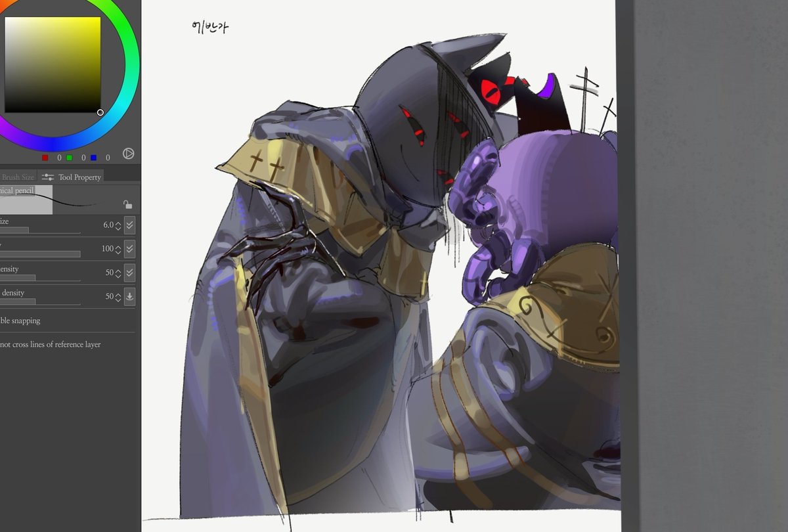Image resolution: width=788 pixels, height=532 pixels.
Task: Click the green channel swatch
Action: coord(69,158)
